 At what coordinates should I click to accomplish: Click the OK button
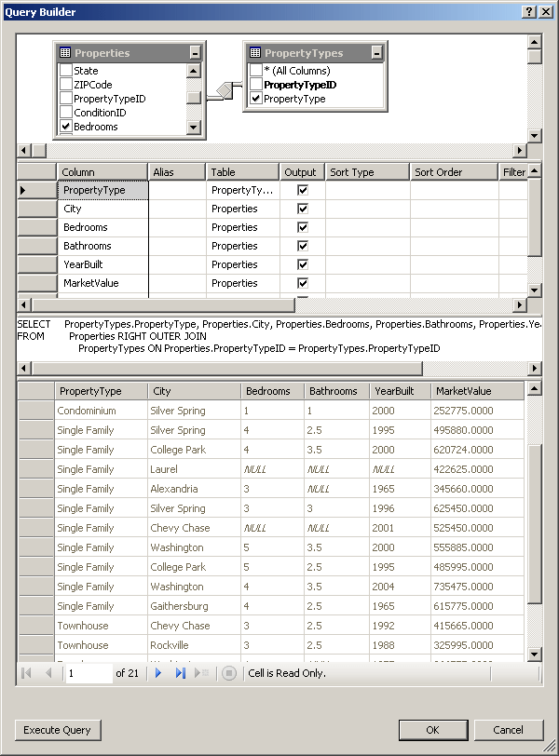[x=433, y=730]
